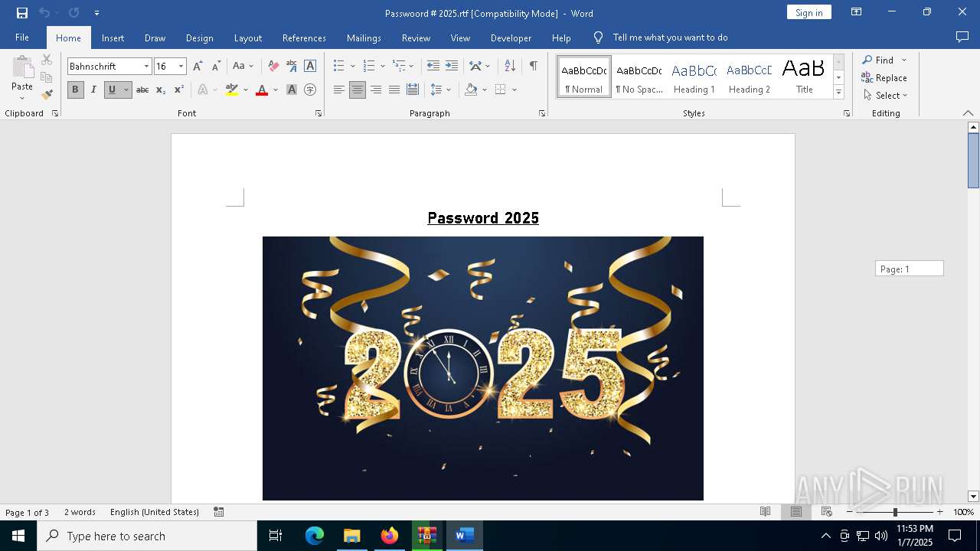The image size is (980, 551).
Task: Click the Save icon in quick access toolbar
Action: [x=22, y=13]
